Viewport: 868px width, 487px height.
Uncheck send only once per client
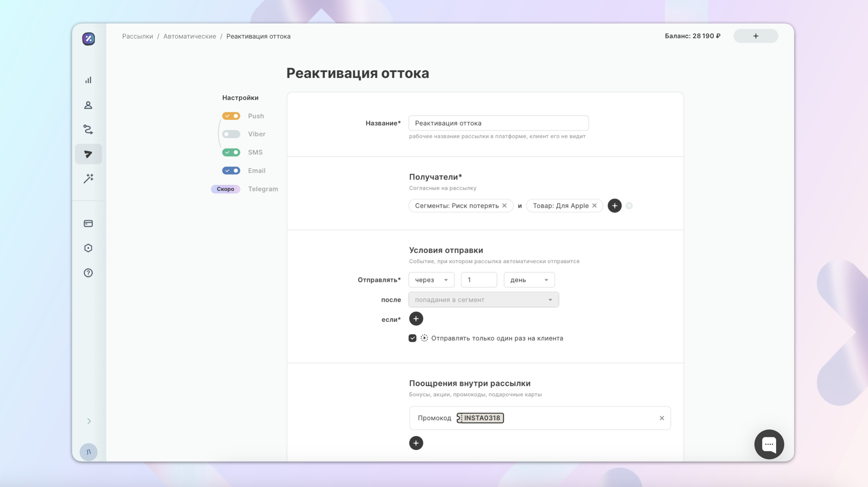click(413, 338)
